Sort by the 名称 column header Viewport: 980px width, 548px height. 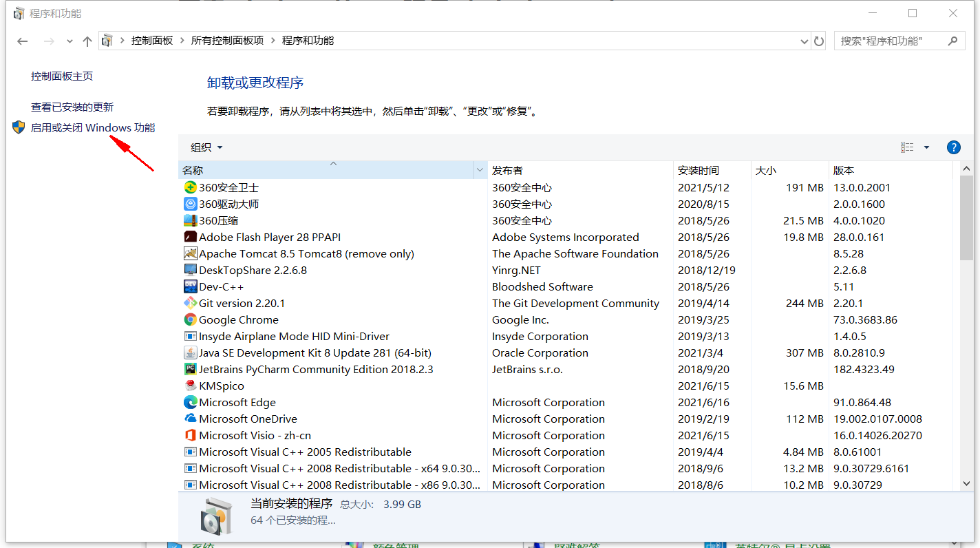coord(326,170)
